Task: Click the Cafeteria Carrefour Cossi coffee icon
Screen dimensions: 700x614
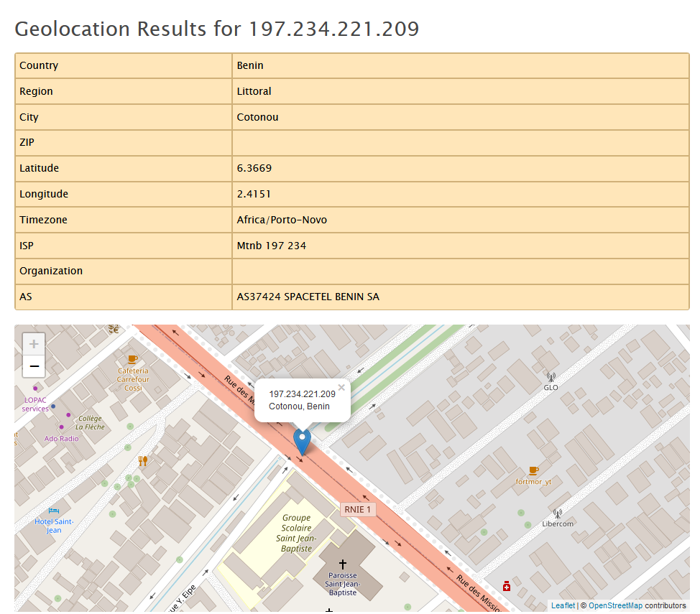Action: click(132, 359)
